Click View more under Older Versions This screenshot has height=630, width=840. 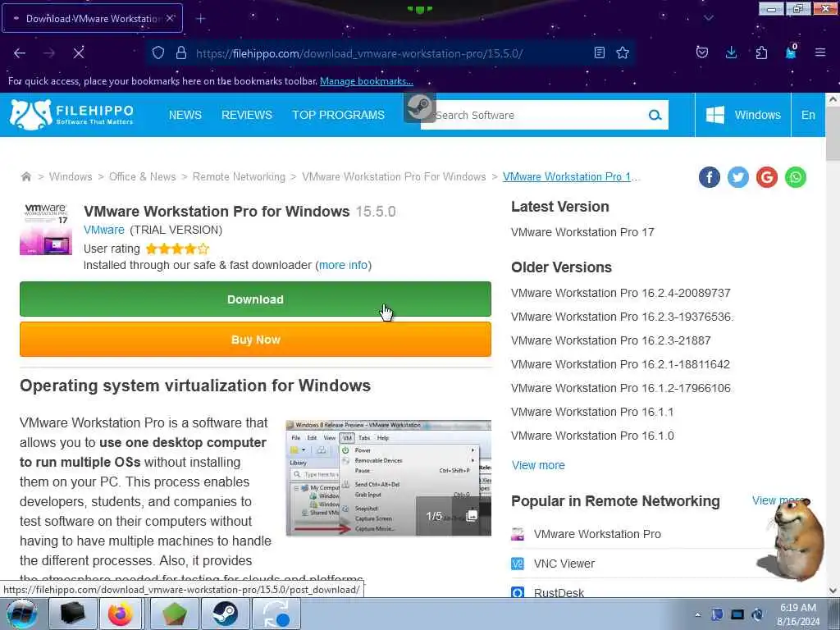[x=538, y=465]
